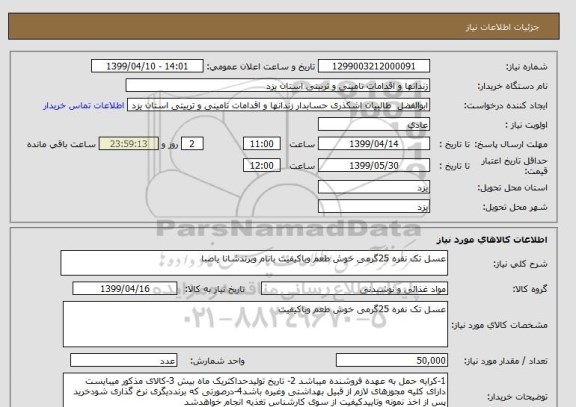Click the شماره نیاز label
Image resolution: width=576 pixels, height=407 pixels.
point(527,67)
